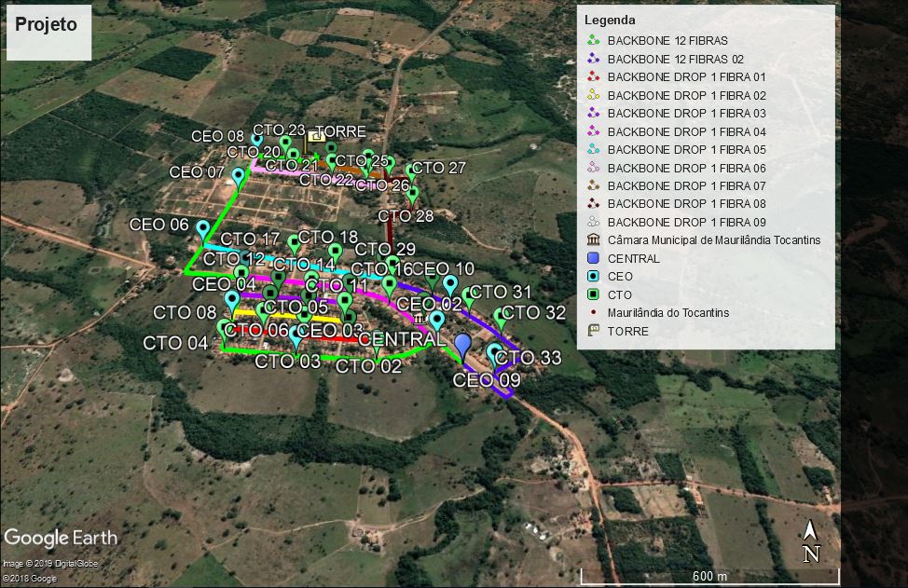908x588 pixels.
Task: Click the dark red vertical fiber route line
Action: point(389,235)
